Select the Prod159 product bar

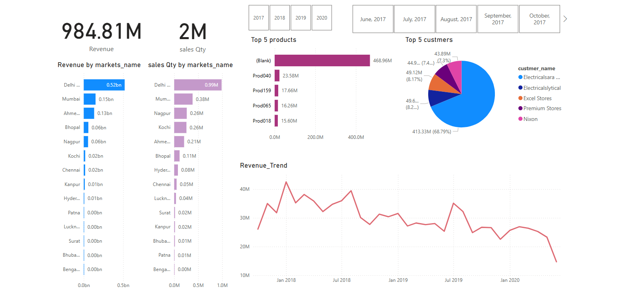(276, 91)
